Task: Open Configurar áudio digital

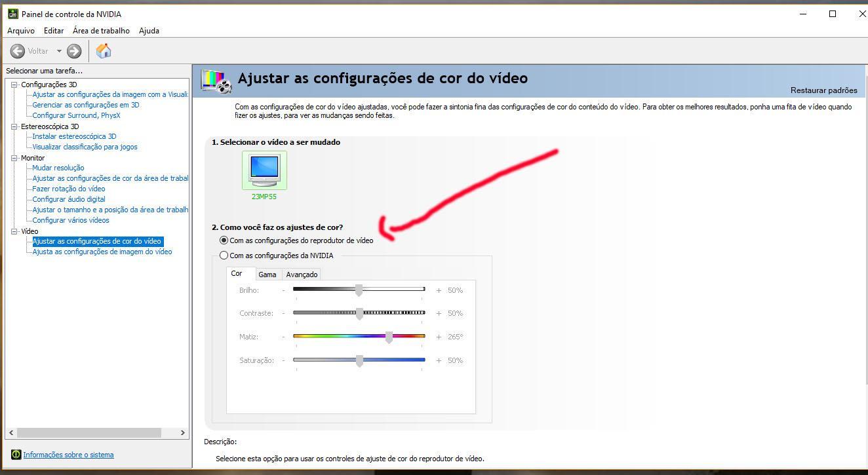Action: pos(69,199)
